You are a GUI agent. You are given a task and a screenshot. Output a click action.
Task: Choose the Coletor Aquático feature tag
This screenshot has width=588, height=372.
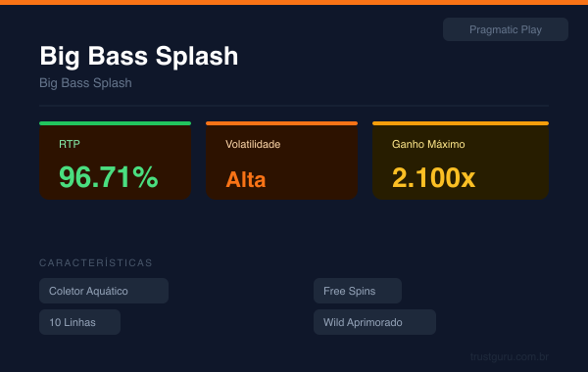[104, 291]
